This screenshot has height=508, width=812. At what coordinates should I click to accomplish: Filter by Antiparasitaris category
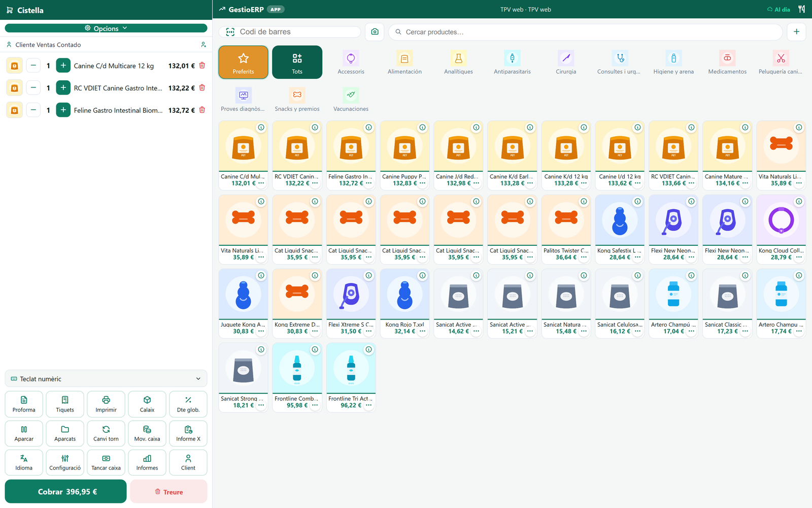[x=513, y=62]
